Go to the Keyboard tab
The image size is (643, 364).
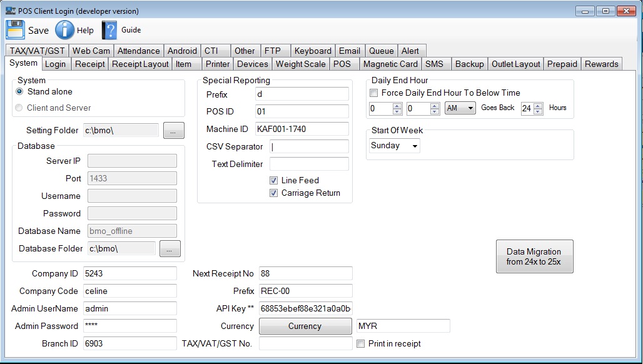[x=313, y=51]
